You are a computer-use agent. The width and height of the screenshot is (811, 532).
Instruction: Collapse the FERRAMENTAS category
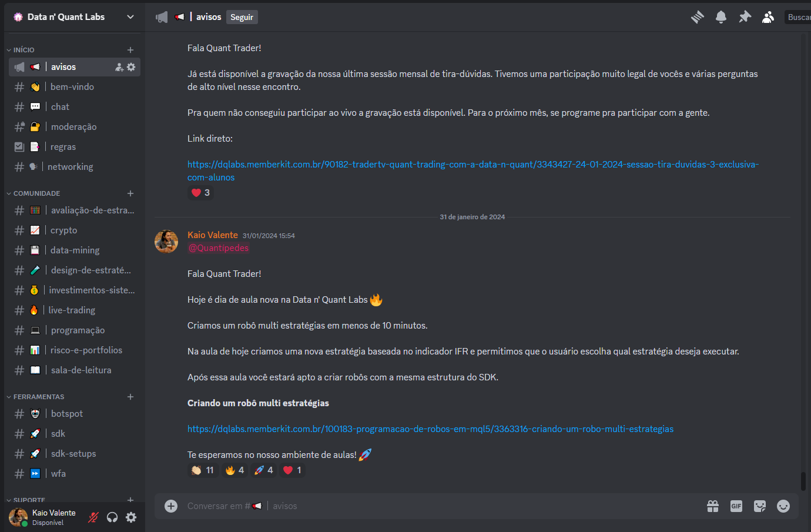[x=39, y=397]
